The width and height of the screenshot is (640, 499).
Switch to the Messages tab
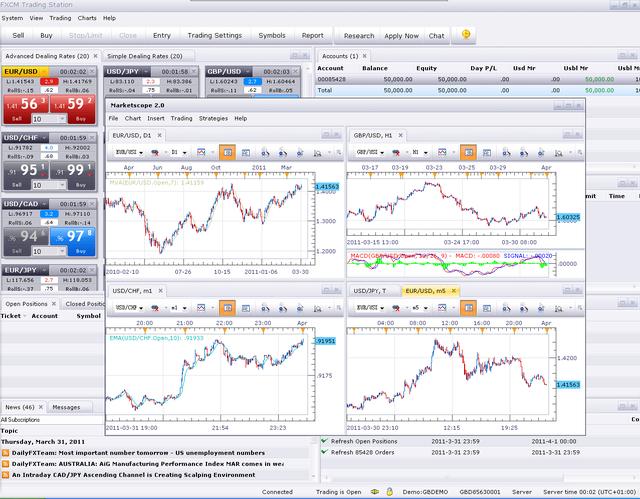pyautogui.click(x=66, y=407)
